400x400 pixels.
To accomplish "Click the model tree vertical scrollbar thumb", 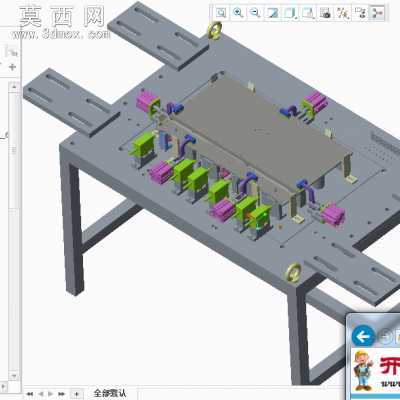I will click(x=14, y=150).
